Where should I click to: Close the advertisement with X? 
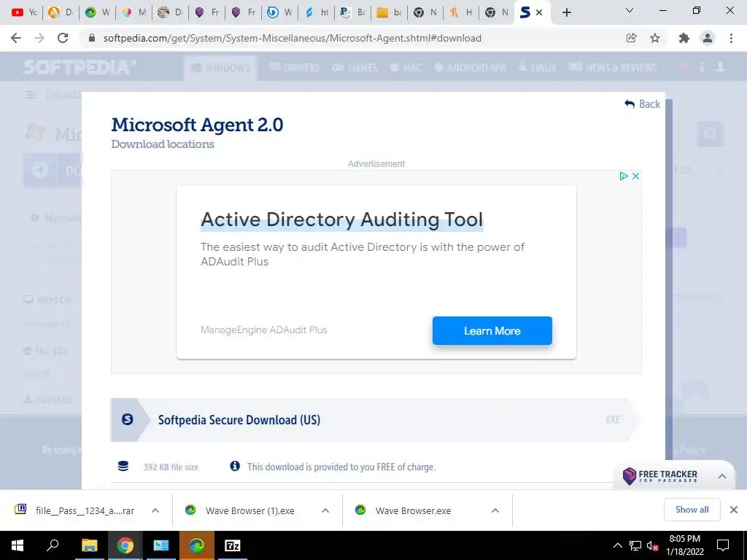point(635,176)
